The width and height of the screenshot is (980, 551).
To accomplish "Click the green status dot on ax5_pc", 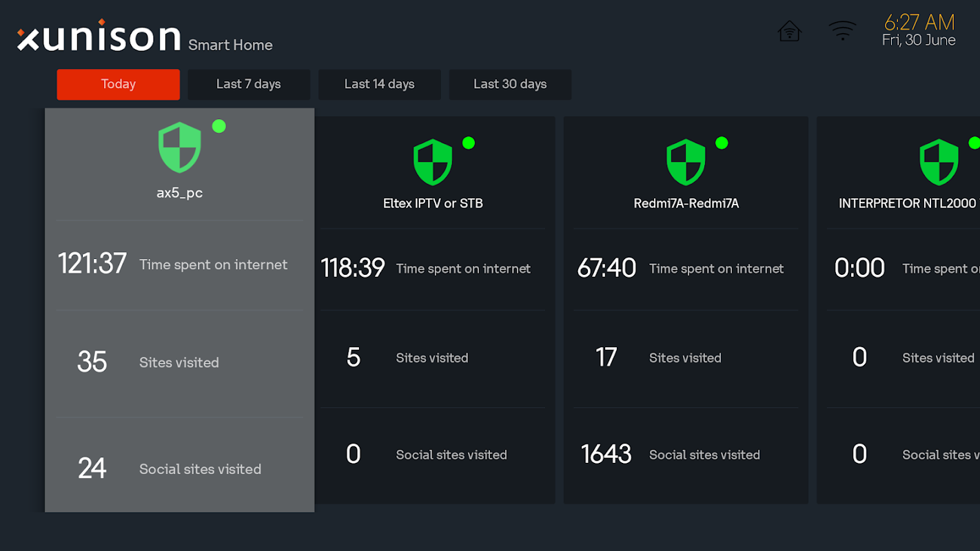I will tap(219, 126).
